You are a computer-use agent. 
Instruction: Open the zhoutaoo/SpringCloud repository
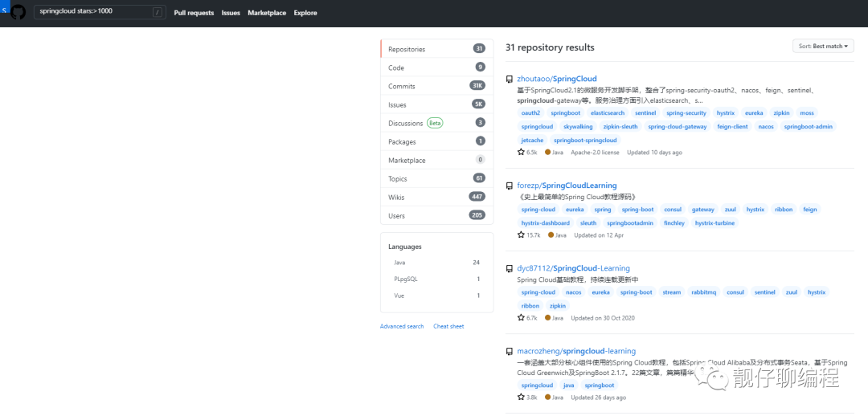557,79
